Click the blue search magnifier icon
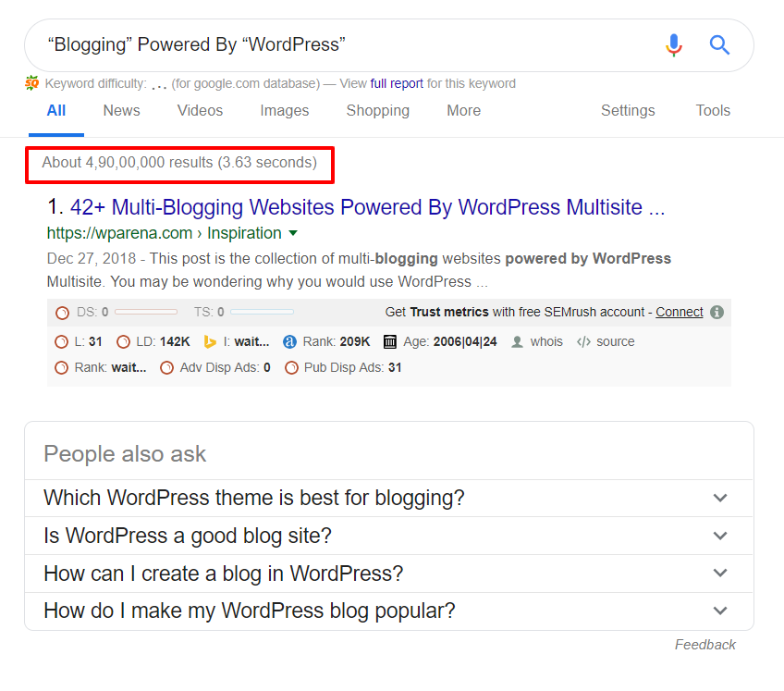Screen dimensions: 784x691 click(x=719, y=45)
